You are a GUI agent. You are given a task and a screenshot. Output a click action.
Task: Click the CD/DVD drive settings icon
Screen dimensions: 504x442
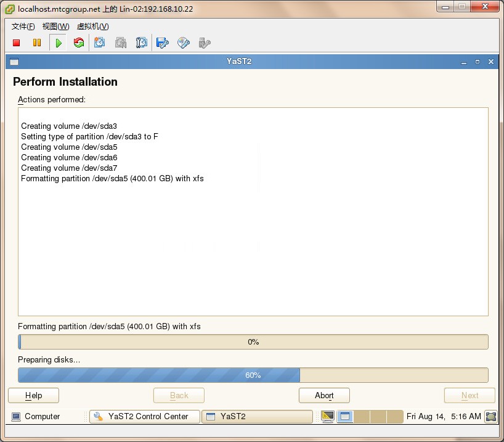(184, 43)
